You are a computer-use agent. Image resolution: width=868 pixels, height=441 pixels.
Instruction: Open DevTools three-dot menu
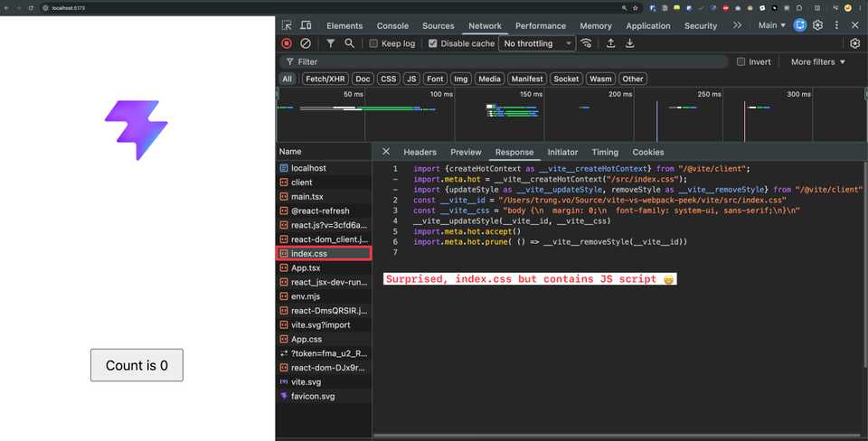[x=837, y=25]
